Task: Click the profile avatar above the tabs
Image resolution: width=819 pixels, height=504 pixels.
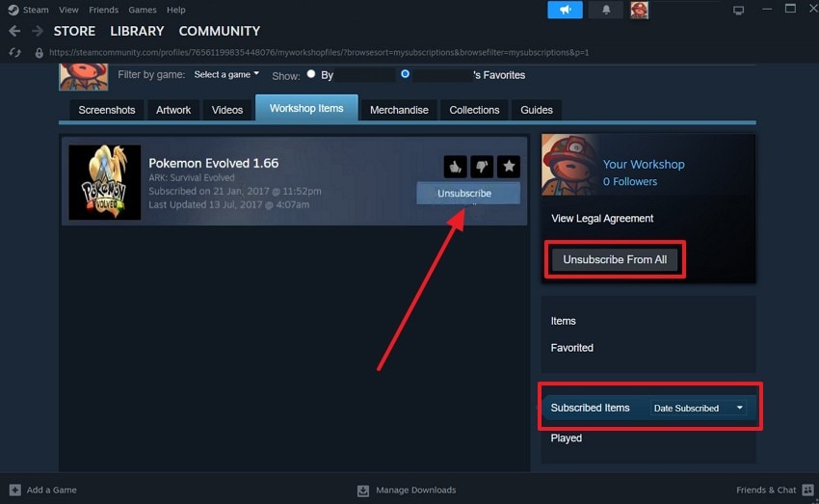Action: tap(84, 77)
